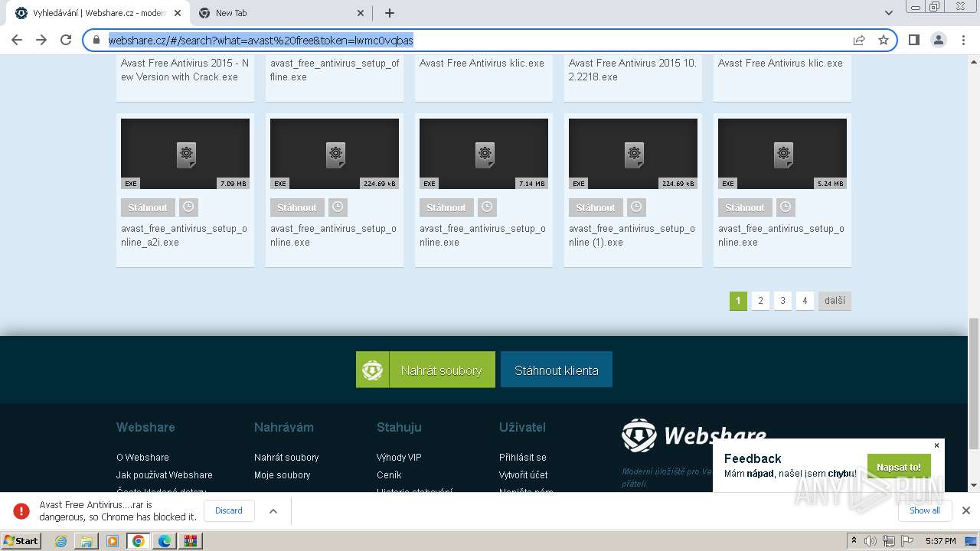The width and height of the screenshot is (980, 551).
Task: Click clock icon for the 5.24 MB file
Action: pos(786,207)
